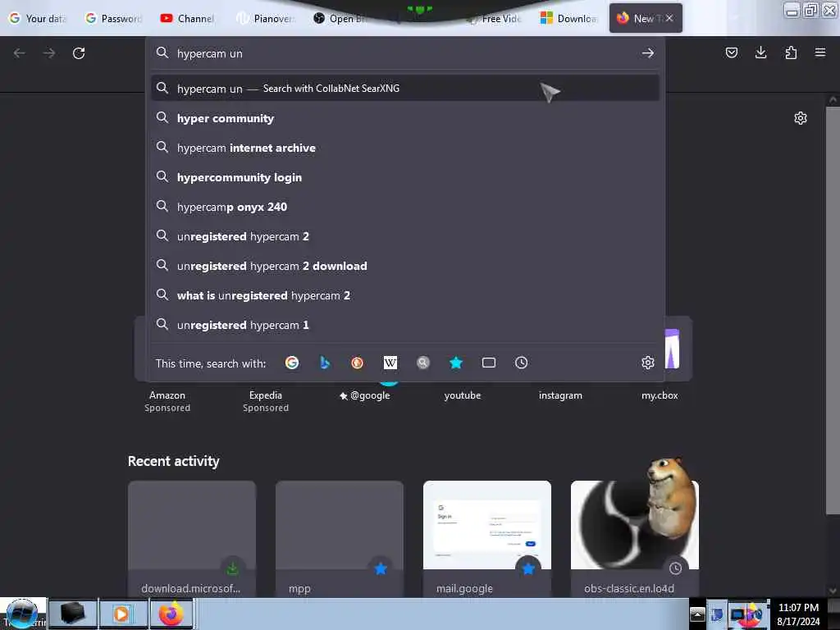Click taskbar clock showing 11:07 PM
The width and height of the screenshot is (840, 630).
click(x=798, y=614)
